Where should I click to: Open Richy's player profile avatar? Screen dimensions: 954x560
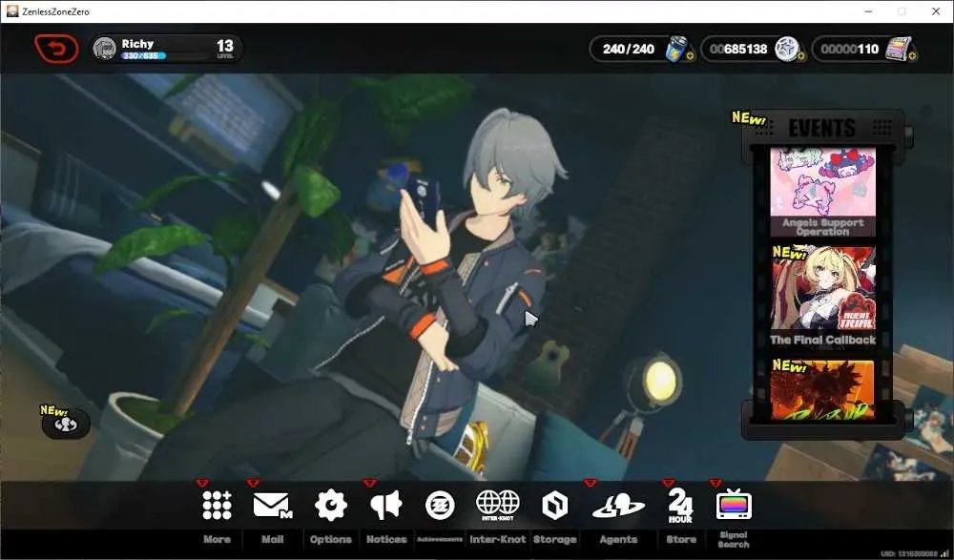(105, 49)
